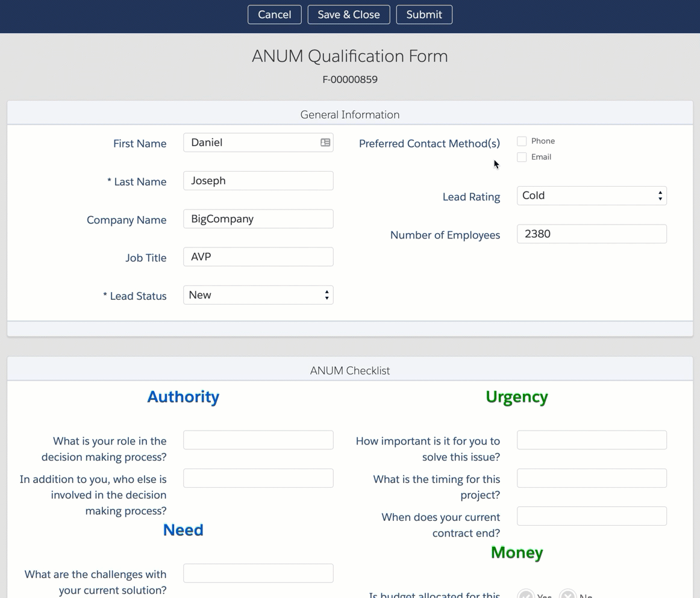The height and width of the screenshot is (598, 700).
Task: Click the Cancel button
Action: (x=275, y=14)
